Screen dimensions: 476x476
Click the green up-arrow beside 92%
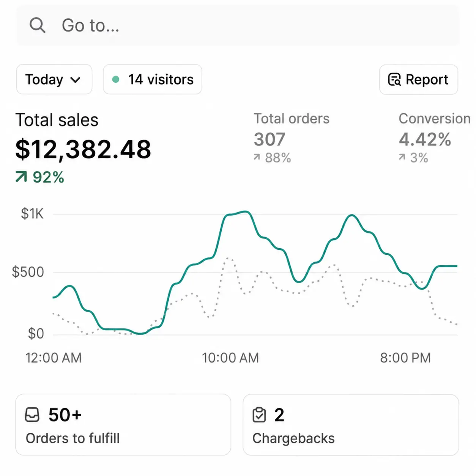click(21, 177)
